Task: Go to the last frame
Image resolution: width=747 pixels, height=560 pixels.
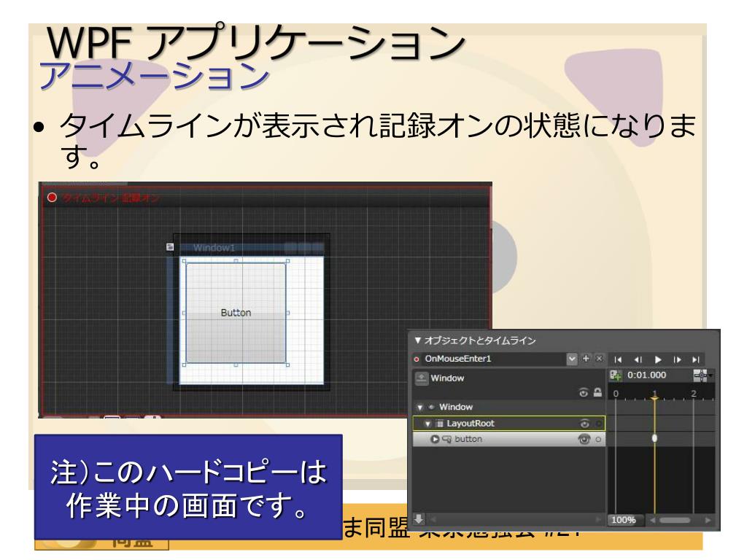Action: point(696,359)
